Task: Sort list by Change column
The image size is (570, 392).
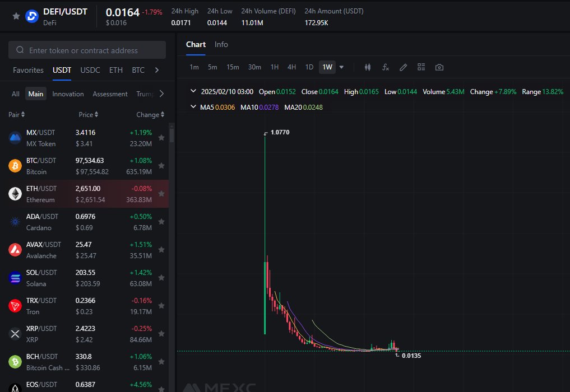Action: pos(150,114)
